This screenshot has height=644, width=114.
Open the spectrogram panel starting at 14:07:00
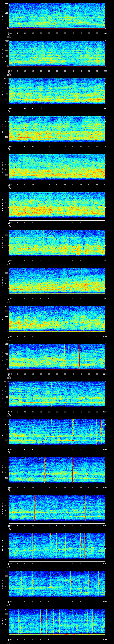pos(57,243)
